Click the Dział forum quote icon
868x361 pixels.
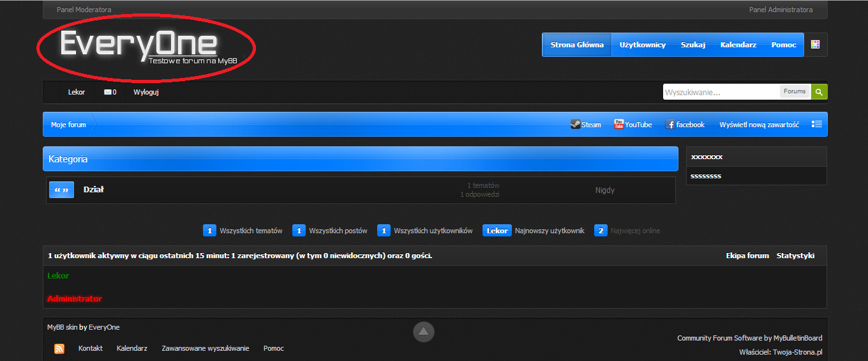point(62,190)
